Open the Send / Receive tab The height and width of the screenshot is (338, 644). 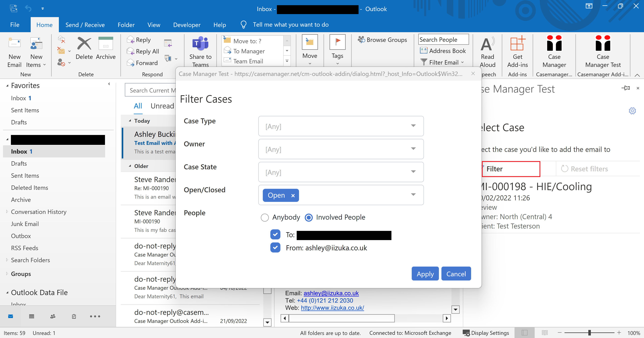pos(85,24)
